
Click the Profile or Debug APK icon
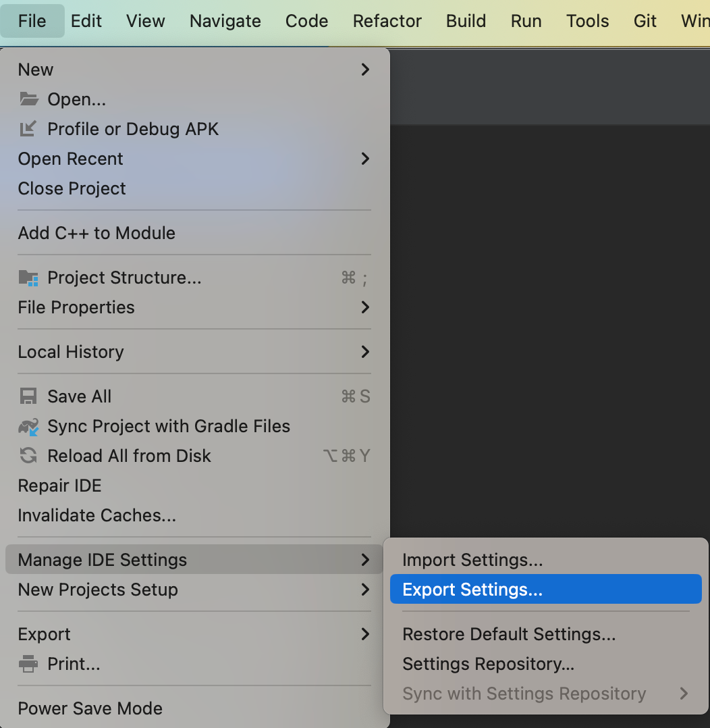click(x=28, y=129)
